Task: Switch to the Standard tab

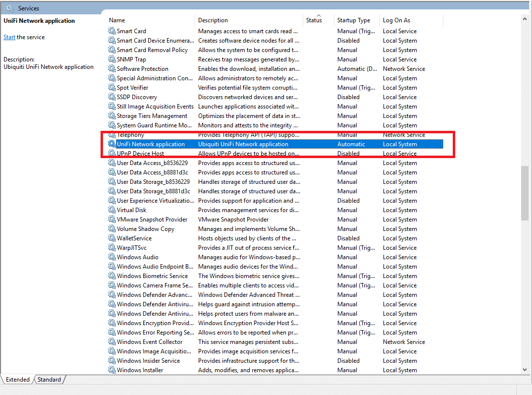Action: pos(49,380)
